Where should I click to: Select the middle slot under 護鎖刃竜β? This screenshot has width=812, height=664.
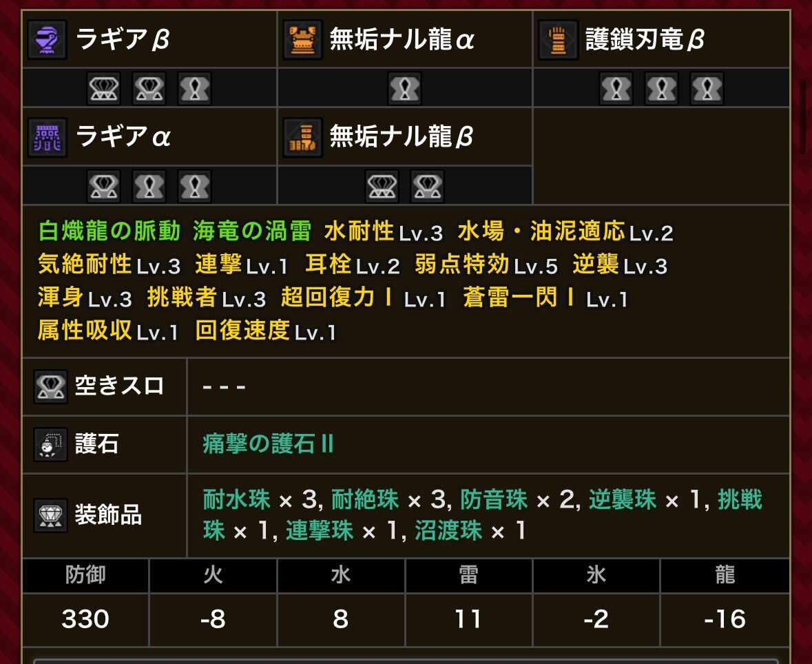point(661,88)
